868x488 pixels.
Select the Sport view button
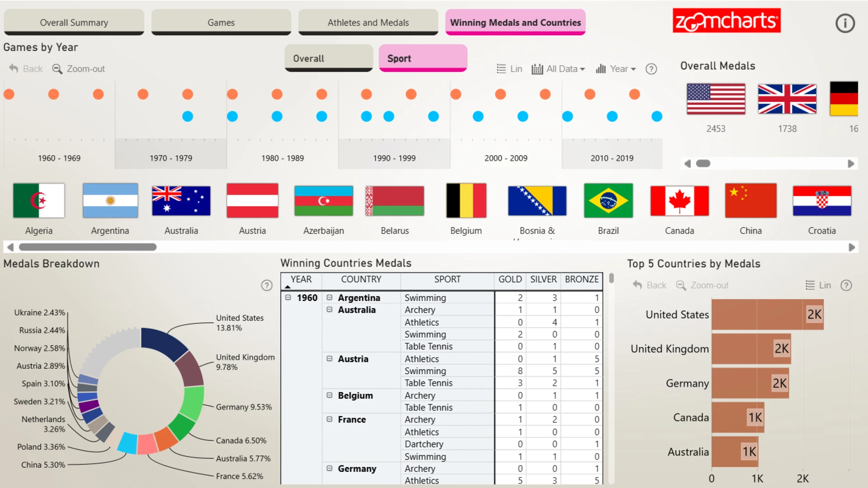[423, 58]
